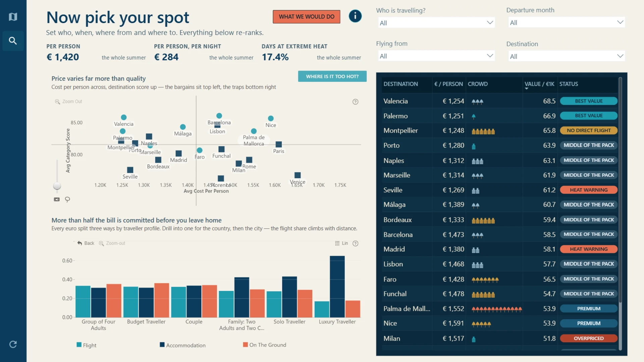Image resolution: width=644 pixels, height=362 pixels.
Task: Click Faro's crowd icons in the table
Action: 485,280
